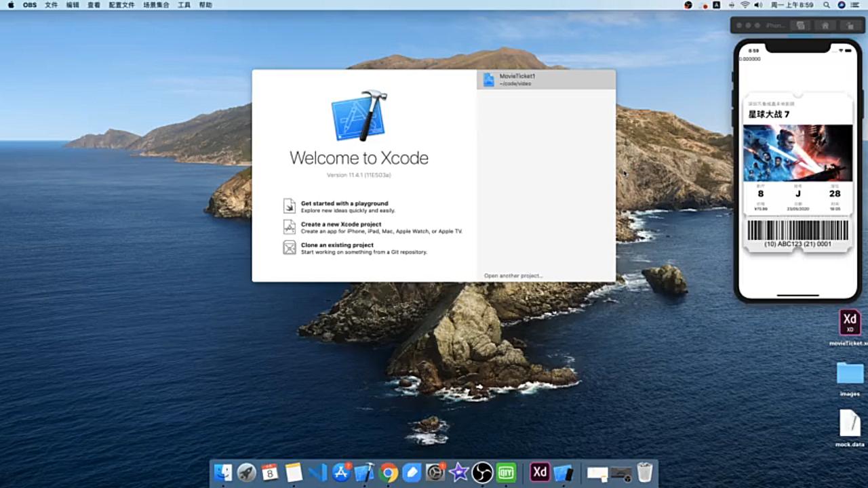Click the movie poster in Simulator

coord(797,152)
